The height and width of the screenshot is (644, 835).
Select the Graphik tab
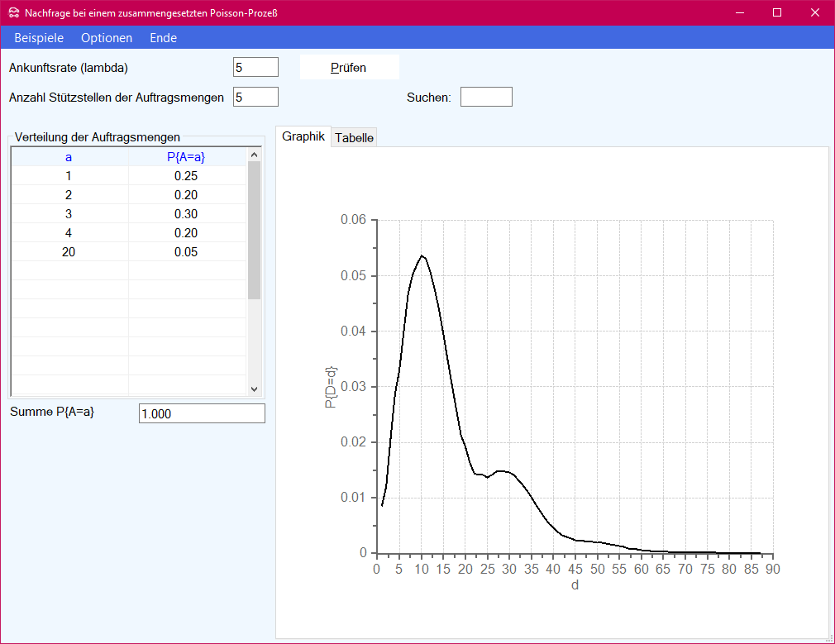click(x=303, y=137)
